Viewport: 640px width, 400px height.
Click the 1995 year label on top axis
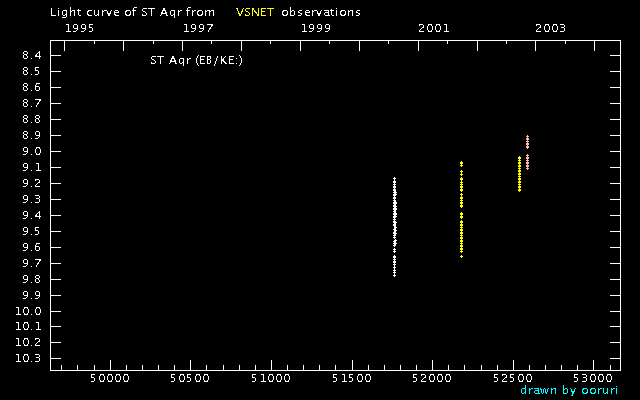point(79,28)
